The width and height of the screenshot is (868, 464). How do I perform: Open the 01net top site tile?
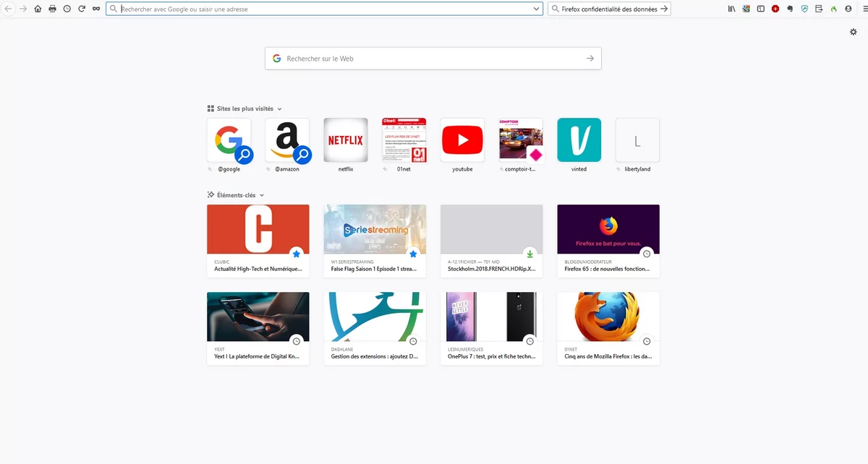pos(404,140)
